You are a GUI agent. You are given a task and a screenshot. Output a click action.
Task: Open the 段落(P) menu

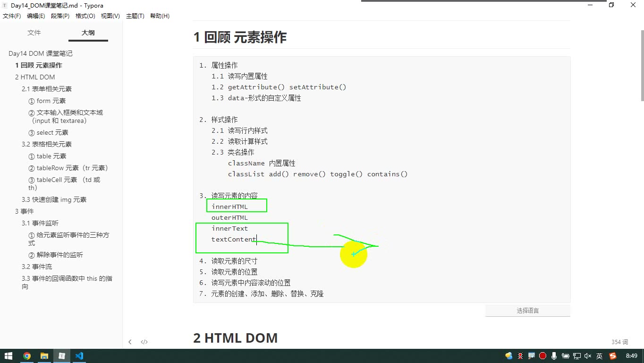(60, 16)
